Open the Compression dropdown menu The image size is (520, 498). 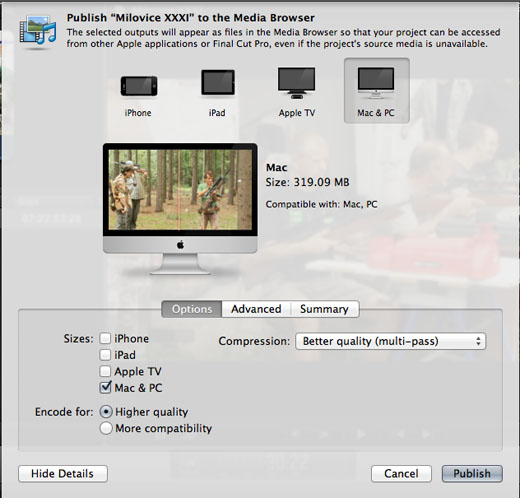(390, 341)
